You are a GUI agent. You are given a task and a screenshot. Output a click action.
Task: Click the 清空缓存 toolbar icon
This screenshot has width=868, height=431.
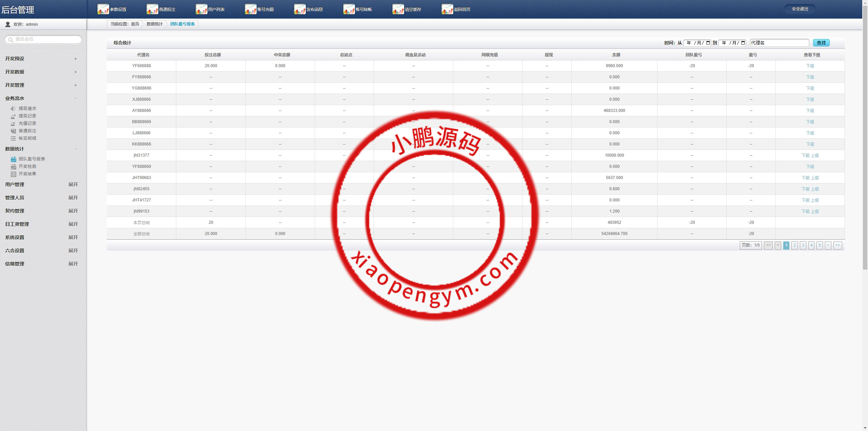click(398, 9)
